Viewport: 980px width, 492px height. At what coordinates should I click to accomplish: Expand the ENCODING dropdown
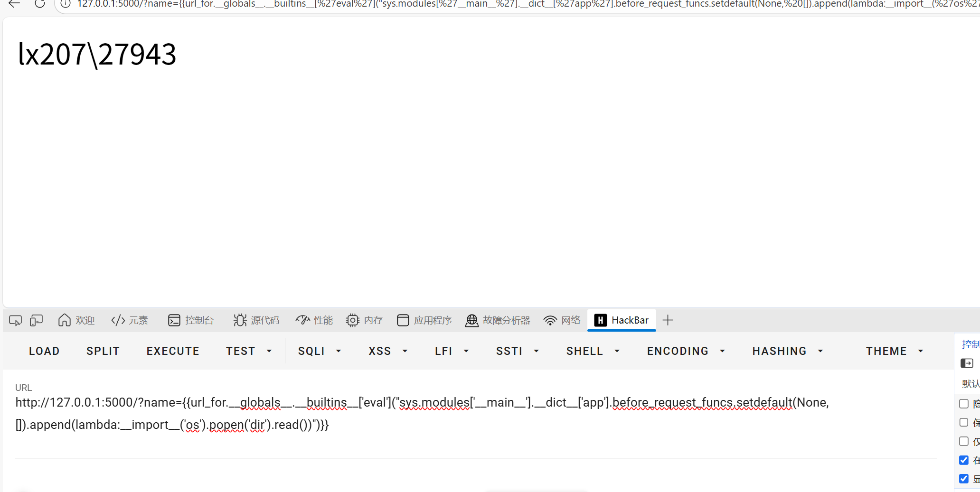[686, 351]
